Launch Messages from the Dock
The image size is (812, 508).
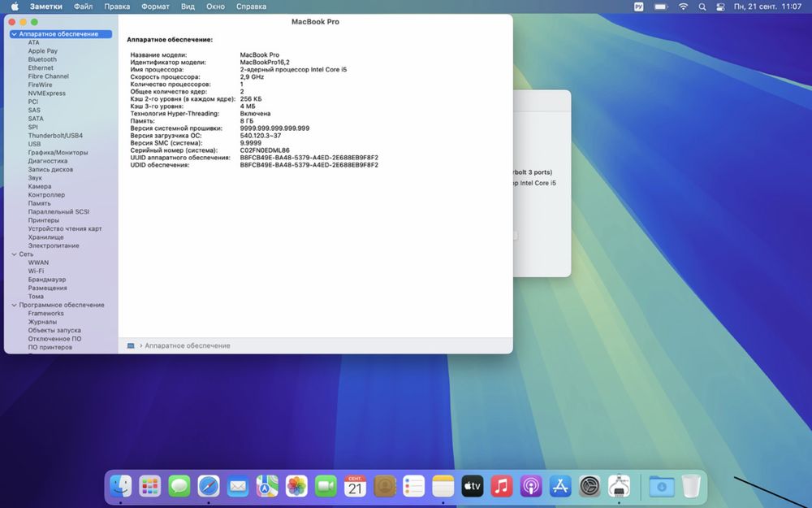(x=179, y=486)
